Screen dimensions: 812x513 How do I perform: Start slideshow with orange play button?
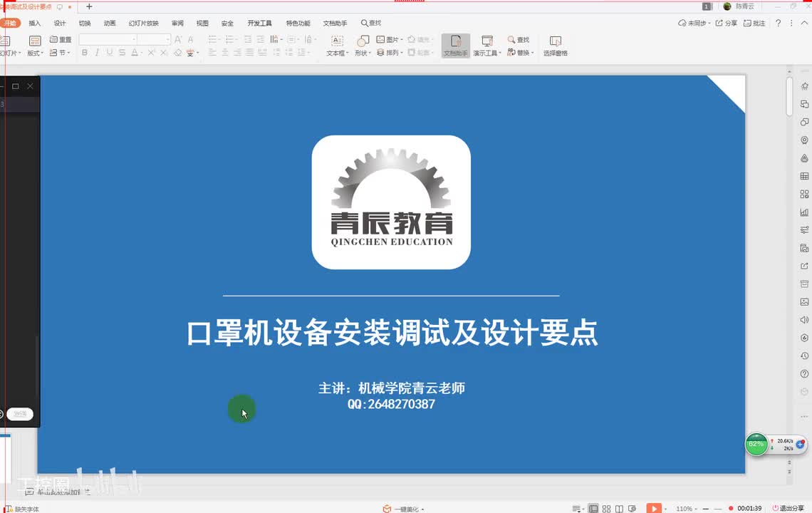(x=654, y=508)
